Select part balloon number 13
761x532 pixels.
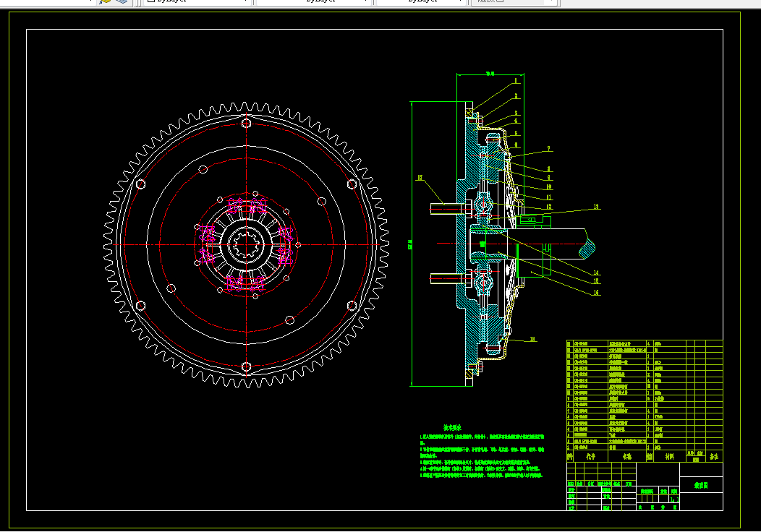[597, 207]
